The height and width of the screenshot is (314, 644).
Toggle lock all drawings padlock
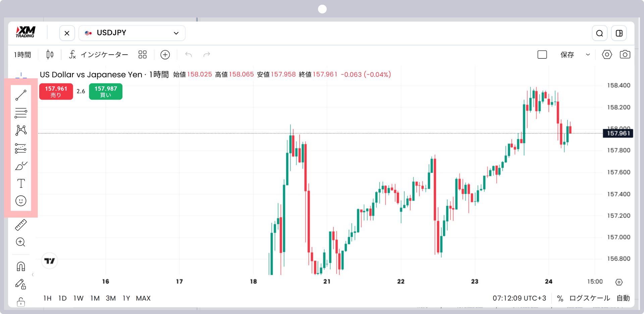(21, 302)
